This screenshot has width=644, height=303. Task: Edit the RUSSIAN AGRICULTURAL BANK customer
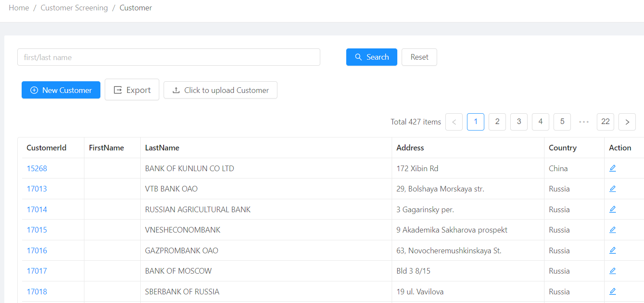[x=612, y=209]
